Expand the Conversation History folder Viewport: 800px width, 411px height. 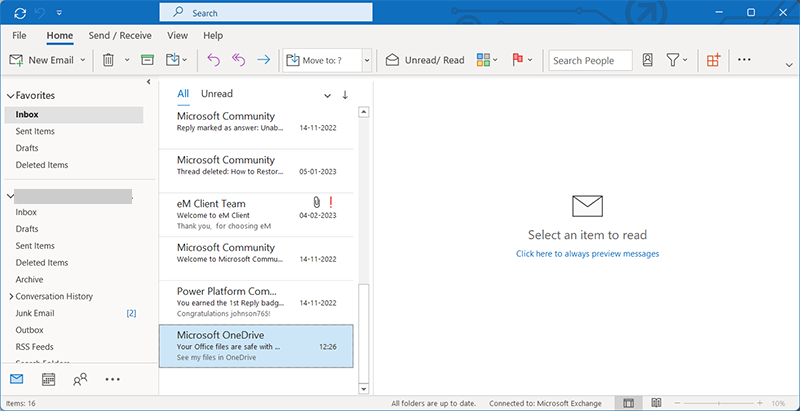(x=11, y=297)
